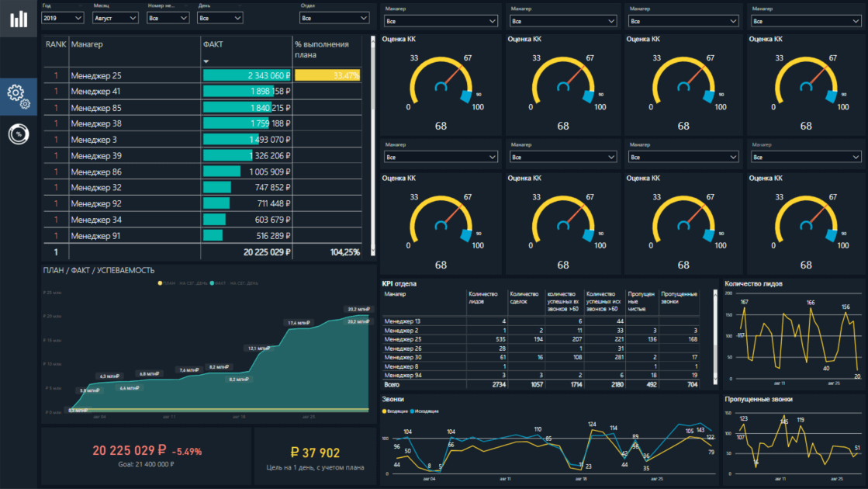
Task: Expand the Год dropdown showing 2019
Action: [x=63, y=17]
